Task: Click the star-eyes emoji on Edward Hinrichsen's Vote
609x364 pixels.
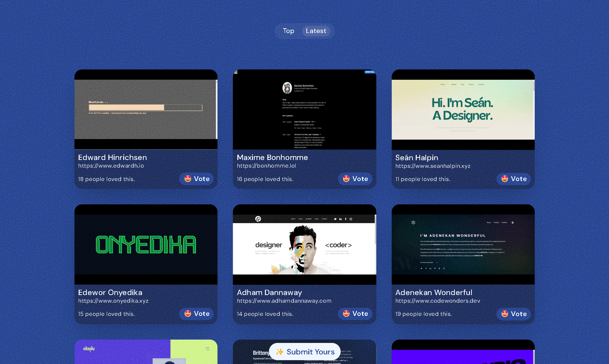Action: coord(187,179)
